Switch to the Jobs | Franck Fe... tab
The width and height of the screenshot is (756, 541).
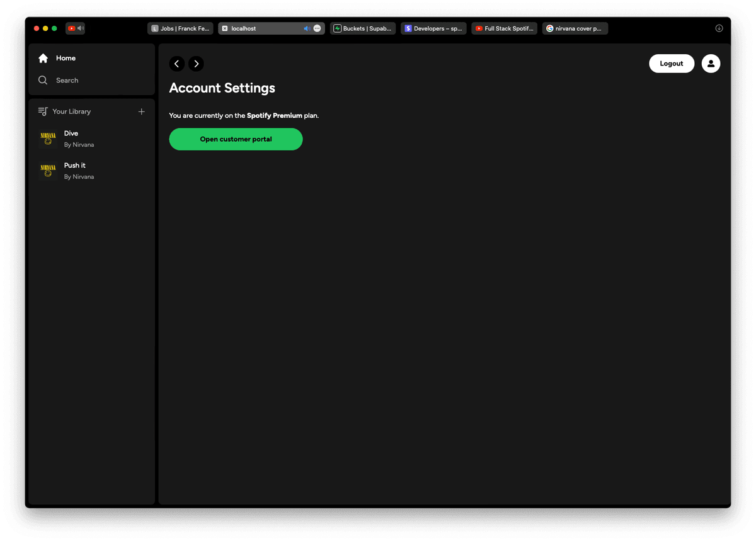point(180,28)
